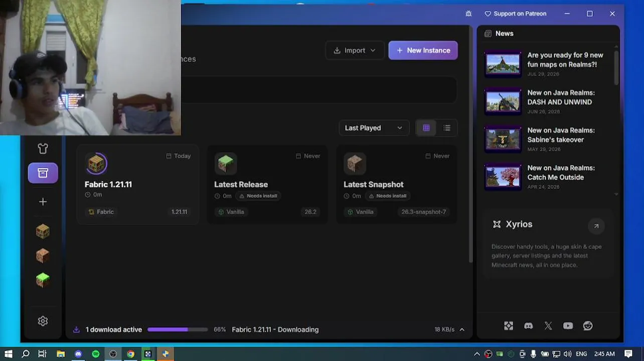This screenshot has width=644, height=361.
Task: Click Fabric 1.21.11 - Downloading status text
Action: click(x=275, y=329)
